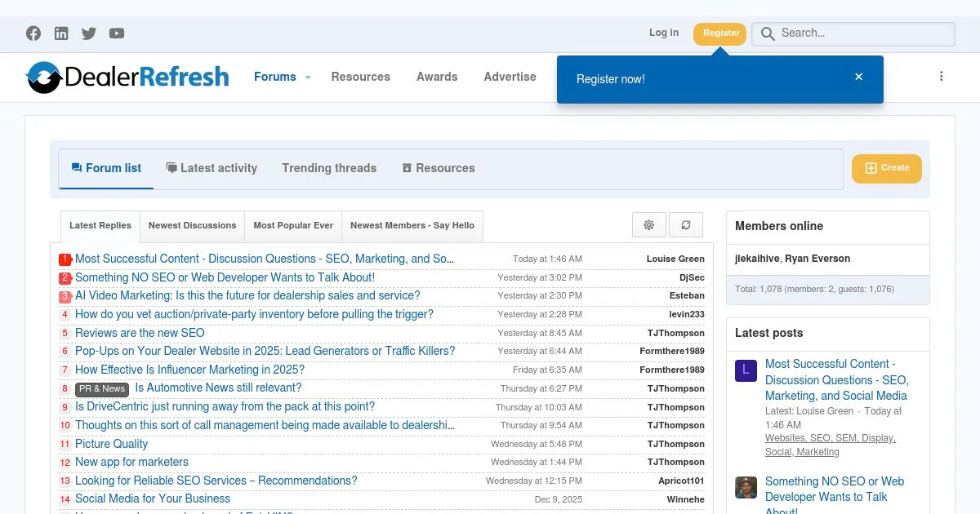Open the Trending threads tab
Screen dimensions: 980x514
tap(329, 168)
